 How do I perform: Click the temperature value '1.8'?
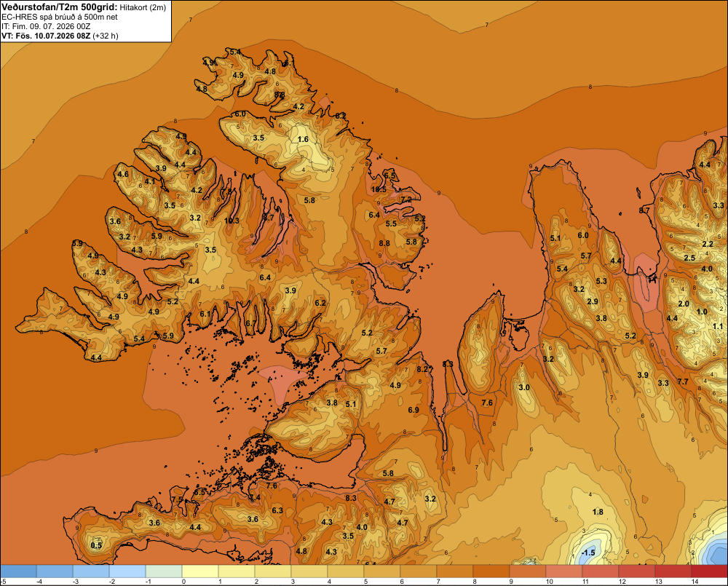point(598,512)
